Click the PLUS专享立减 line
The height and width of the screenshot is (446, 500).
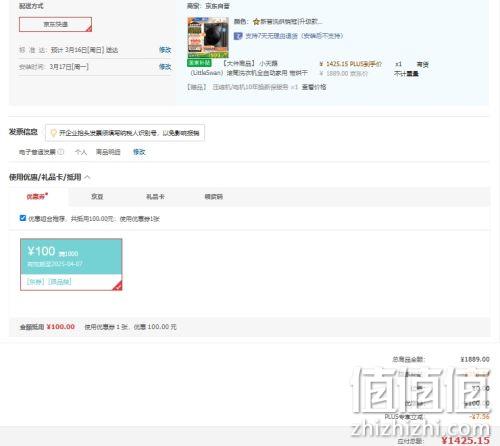pyautogui.click(x=437, y=417)
